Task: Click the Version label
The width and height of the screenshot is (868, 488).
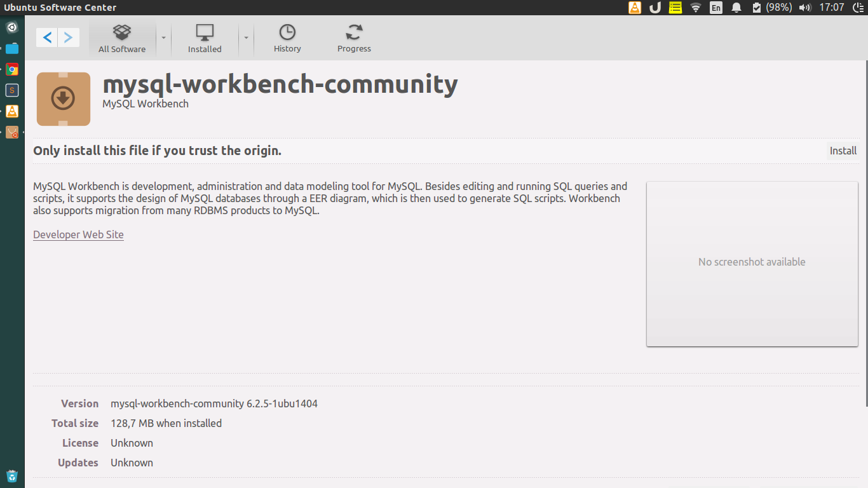Action: click(79, 403)
